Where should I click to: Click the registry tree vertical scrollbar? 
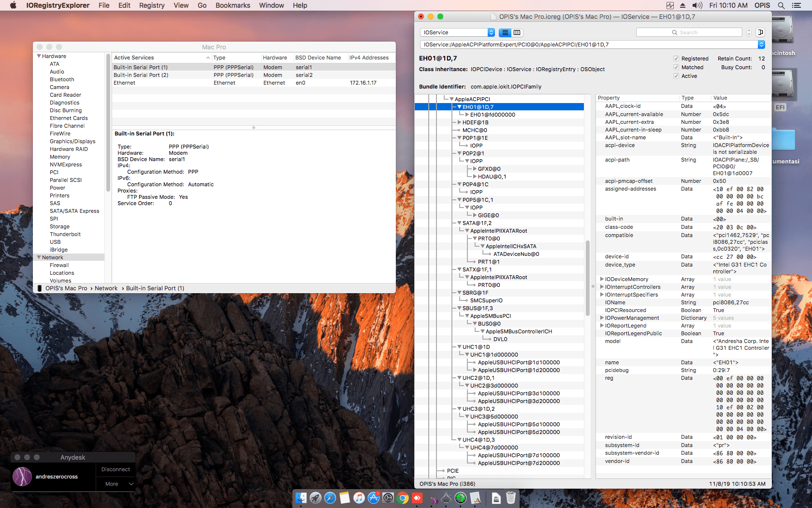tap(588, 278)
